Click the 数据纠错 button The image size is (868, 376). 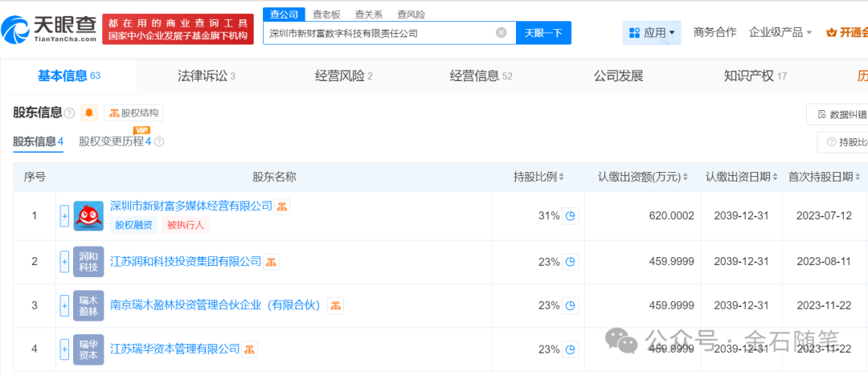pyautogui.click(x=838, y=115)
